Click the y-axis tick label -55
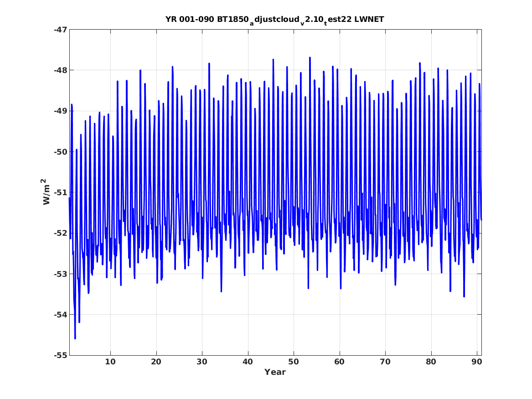532x399 pixels. (60, 355)
